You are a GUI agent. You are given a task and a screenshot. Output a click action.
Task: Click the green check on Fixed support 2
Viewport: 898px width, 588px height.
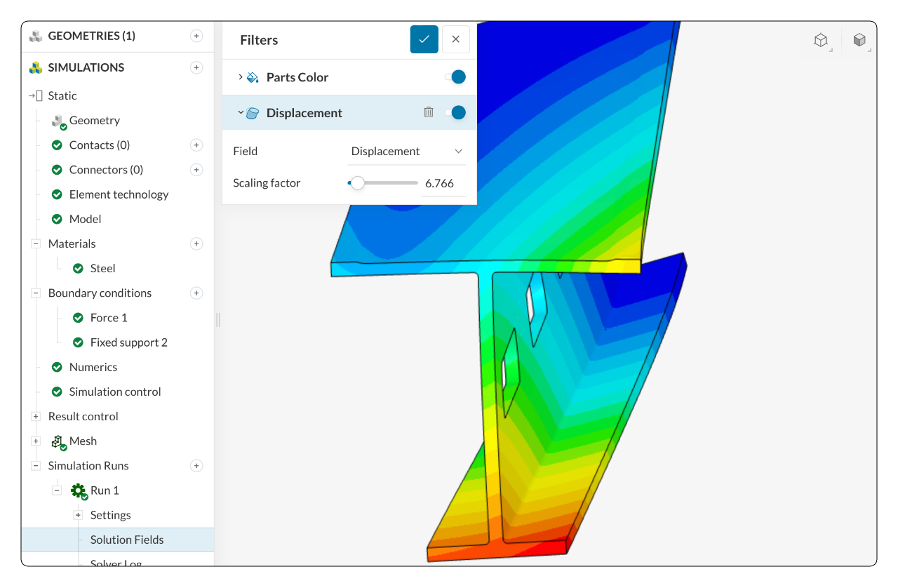click(77, 342)
